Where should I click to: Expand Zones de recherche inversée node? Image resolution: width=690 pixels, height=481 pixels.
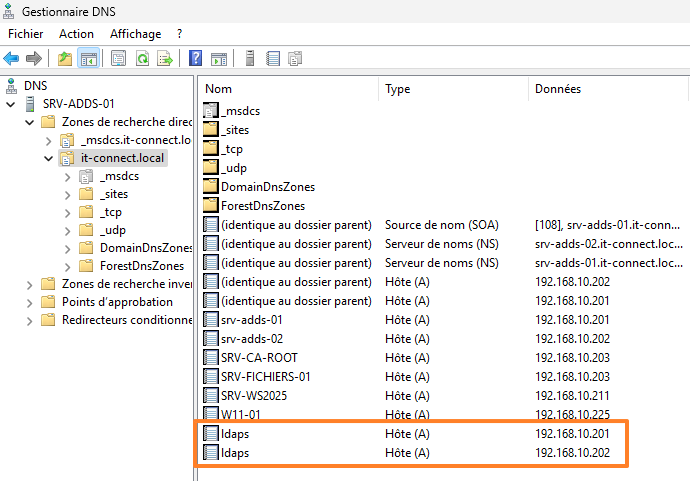pyautogui.click(x=29, y=284)
